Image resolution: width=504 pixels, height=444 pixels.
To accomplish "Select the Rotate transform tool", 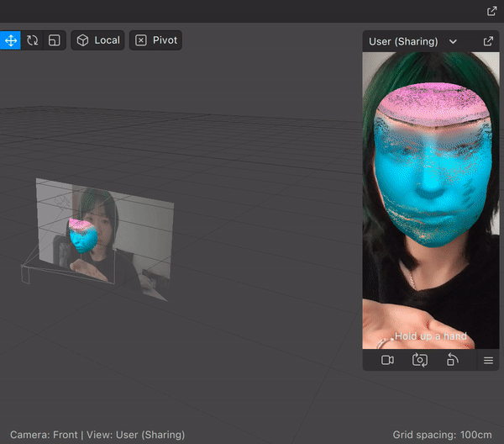I will [x=32, y=40].
